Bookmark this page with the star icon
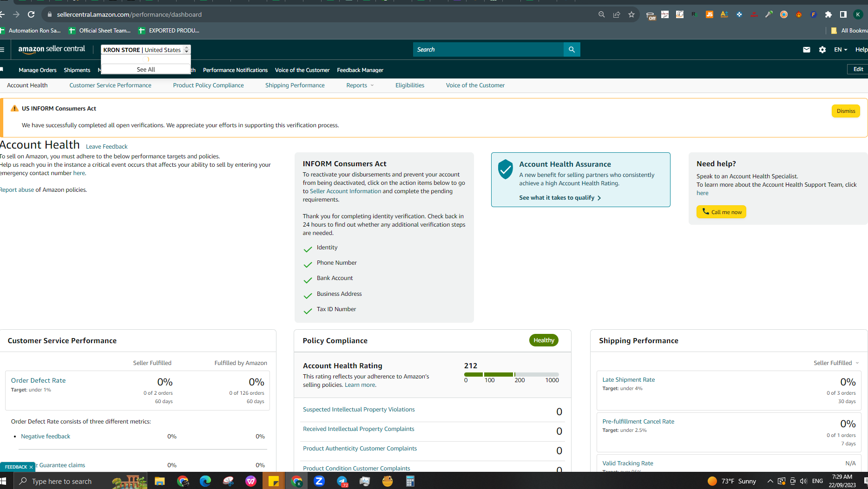This screenshot has width=868, height=489. pyautogui.click(x=631, y=14)
